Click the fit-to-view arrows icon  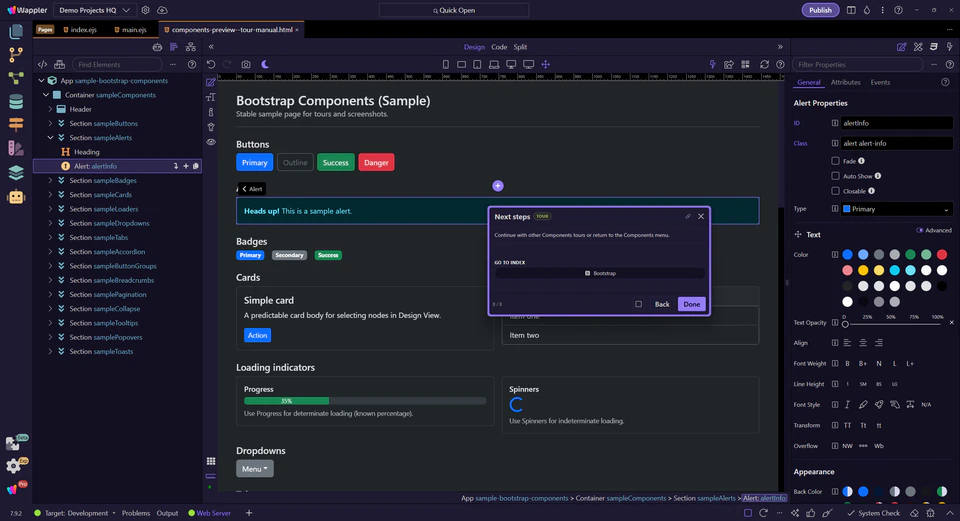point(546,64)
